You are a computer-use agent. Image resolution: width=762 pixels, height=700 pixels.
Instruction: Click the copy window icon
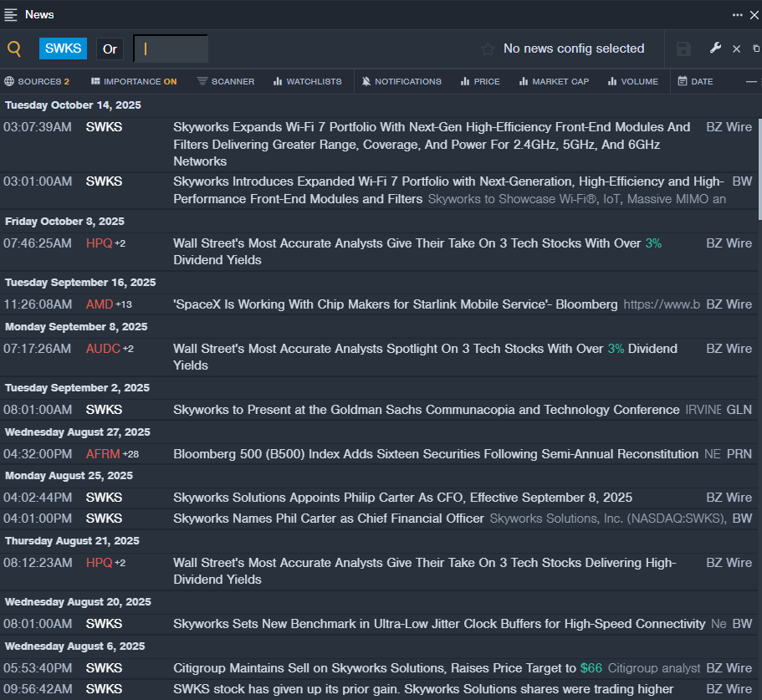click(x=756, y=49)
